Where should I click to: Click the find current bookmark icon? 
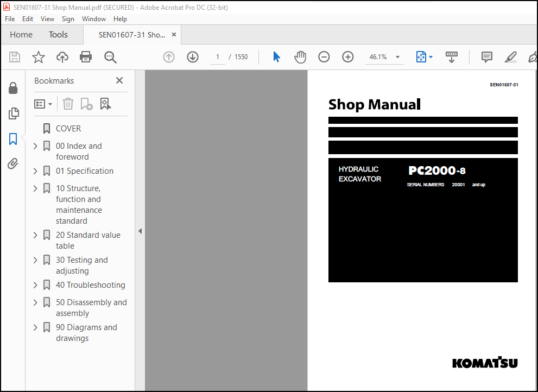pos(105,104)
